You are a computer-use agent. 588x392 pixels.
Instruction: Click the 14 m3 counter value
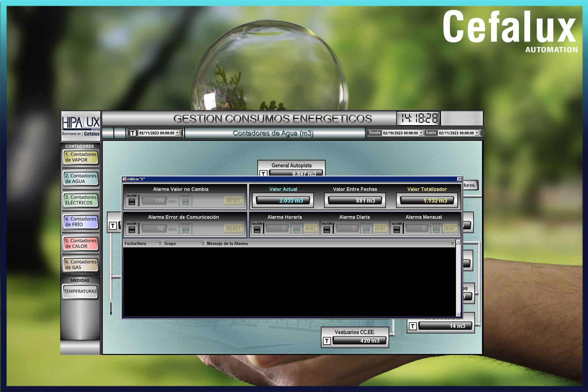click(445, 326)
